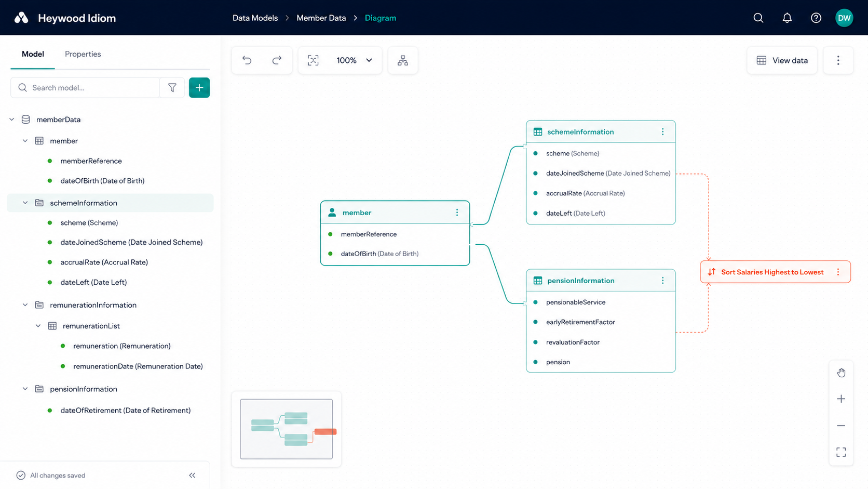Viewport: 868px width, 489px height.
Task: Open the schemeInformation node options menu
Action: pyautogui.click(x=662, y=132)
